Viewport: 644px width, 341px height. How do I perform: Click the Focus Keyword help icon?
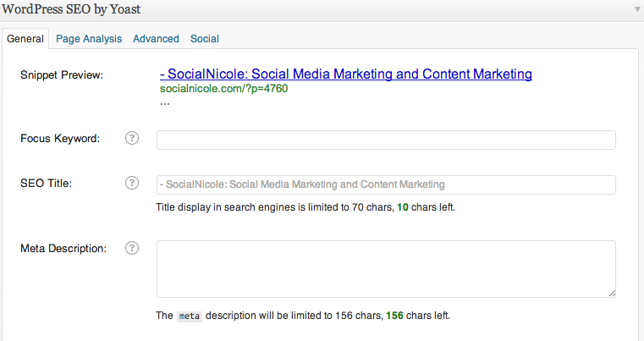tap(132, 139)
